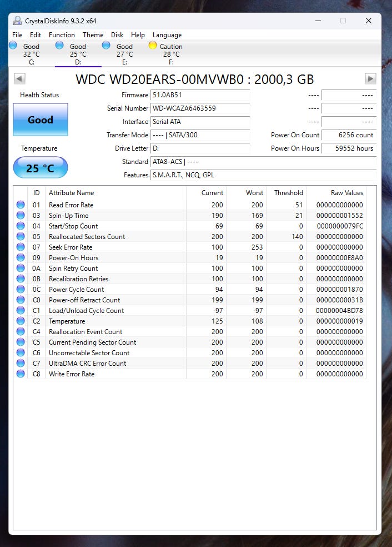
Task: Click status orb for Reallocated Sectors Count
Action: [x=21, y=236]
